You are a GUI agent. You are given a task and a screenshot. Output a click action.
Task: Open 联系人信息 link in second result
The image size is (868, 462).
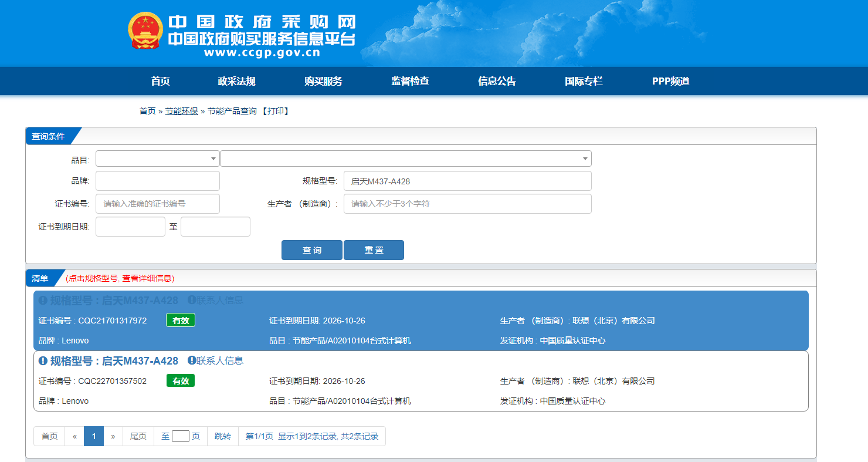[220, 360]
